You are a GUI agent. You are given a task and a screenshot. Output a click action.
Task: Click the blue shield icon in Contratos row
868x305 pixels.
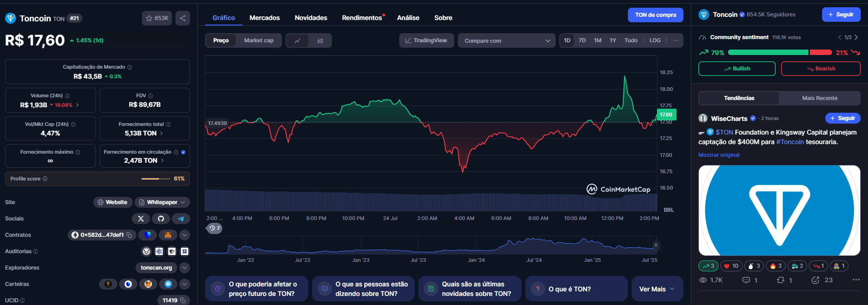pyautogui.click(x=147, y=235)
